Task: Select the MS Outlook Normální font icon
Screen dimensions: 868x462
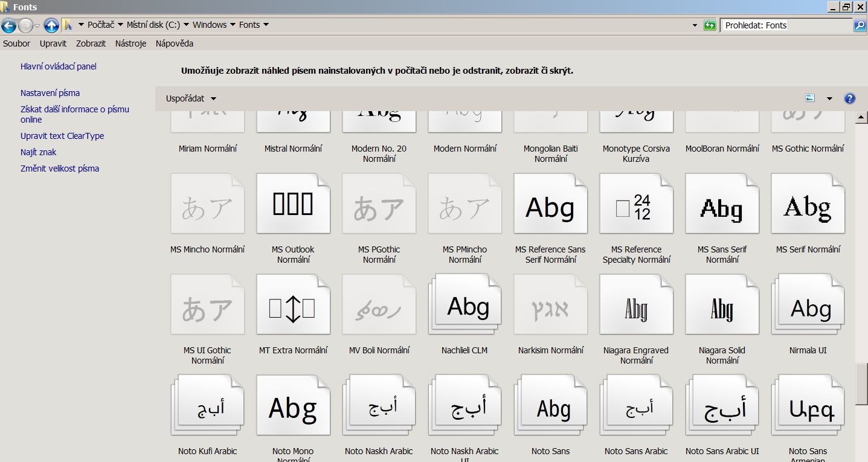Action: click(294, 204)
